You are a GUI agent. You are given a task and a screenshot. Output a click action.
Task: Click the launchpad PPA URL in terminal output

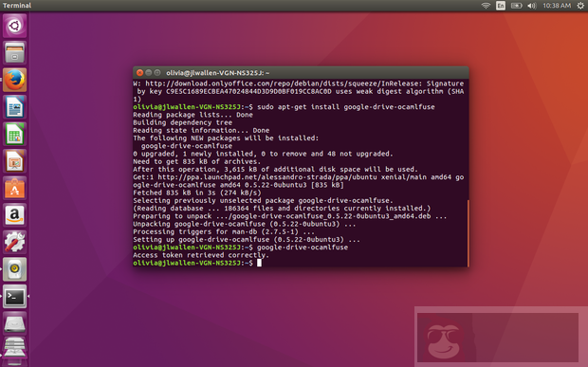pyautogui.click(x=267, y=177)
